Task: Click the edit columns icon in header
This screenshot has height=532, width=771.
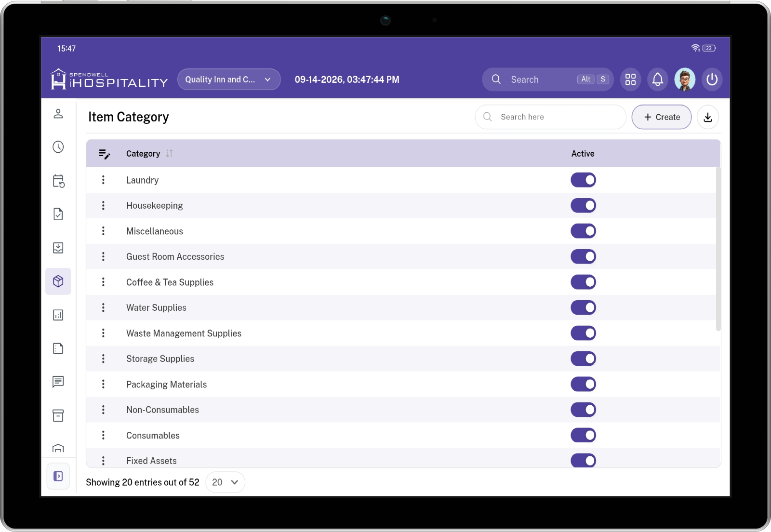Action: click(104, 154)
